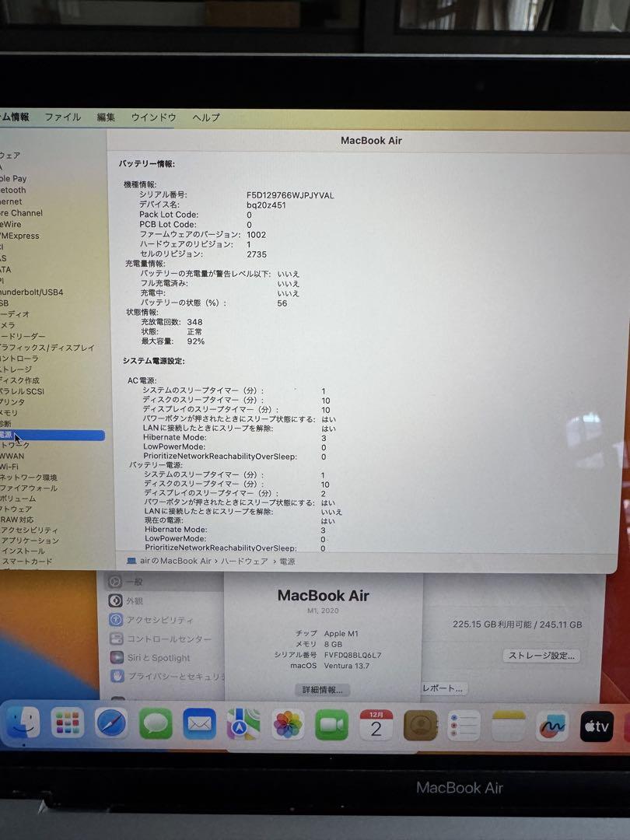Click the 詳細情報... button in System Settings

point(323,689)
